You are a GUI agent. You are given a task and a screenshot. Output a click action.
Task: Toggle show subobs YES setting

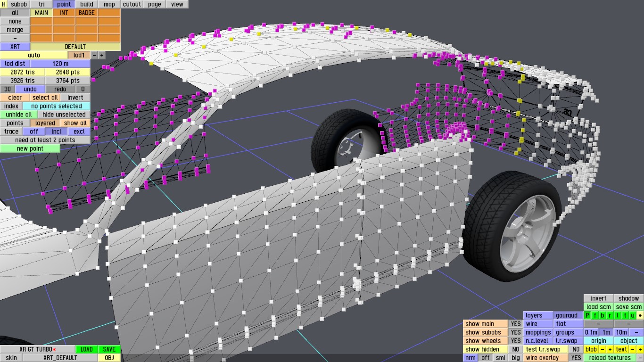(516, 332)
